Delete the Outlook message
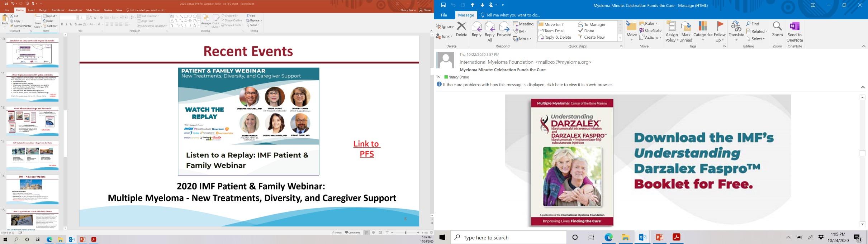This screenshot has width=868, height=244. point(461,29)
